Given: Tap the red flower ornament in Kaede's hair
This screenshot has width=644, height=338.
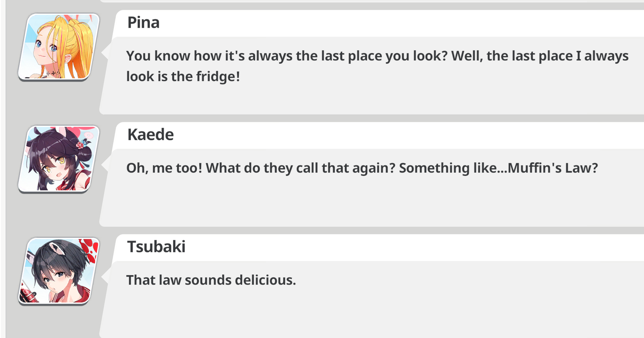Looking at the screenshot, I should coord(80,144).
